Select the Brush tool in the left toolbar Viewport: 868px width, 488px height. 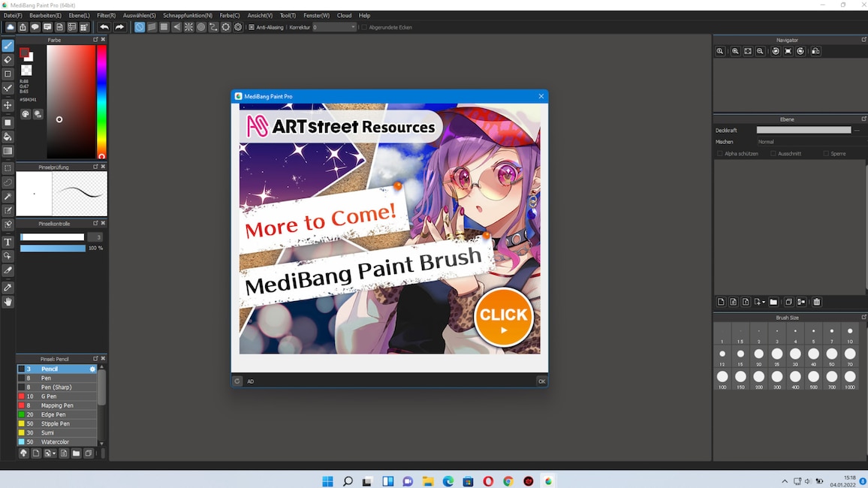click(8, 45)
